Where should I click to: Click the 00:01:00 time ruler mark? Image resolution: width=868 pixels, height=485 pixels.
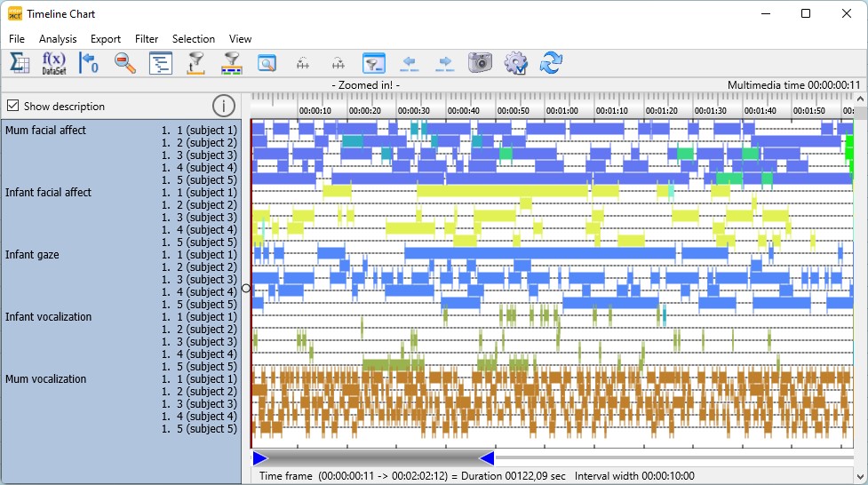(x=561, y=110)
